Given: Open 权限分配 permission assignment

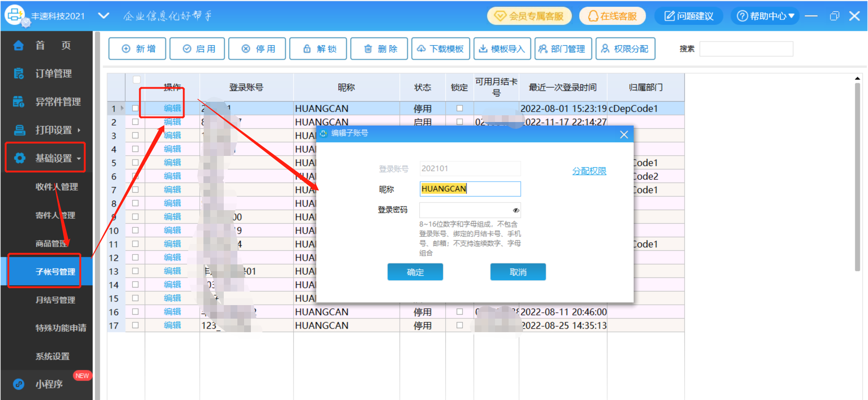Looking at the screenshot, I should click(x=626, y=49).
